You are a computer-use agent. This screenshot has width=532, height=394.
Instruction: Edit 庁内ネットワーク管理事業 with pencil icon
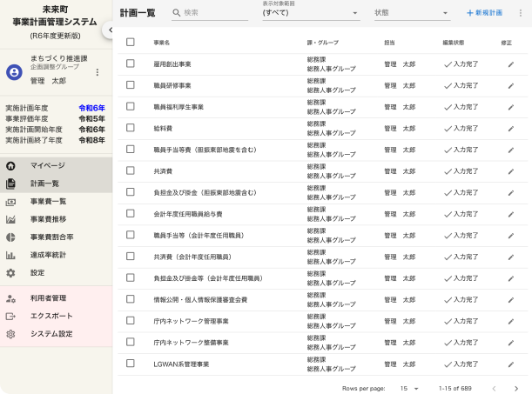(511, 322)
